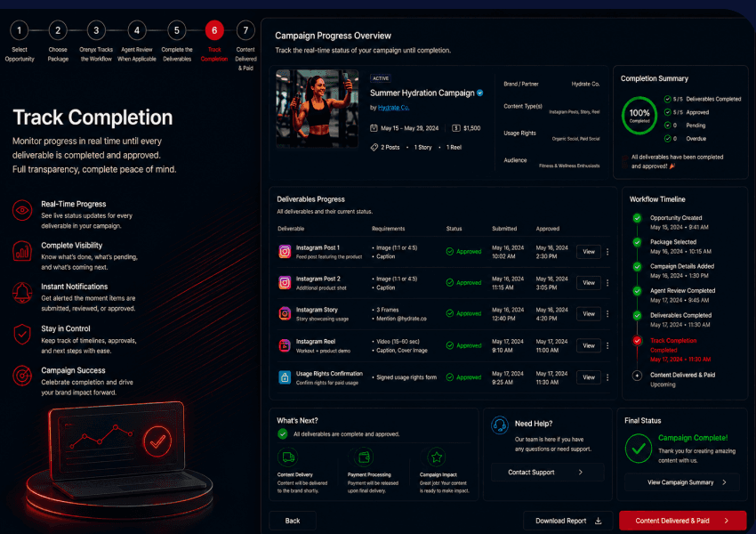Go to step 1 Select Opportunity
Viewport: 756px width, 534px height.
pos(20,31)
